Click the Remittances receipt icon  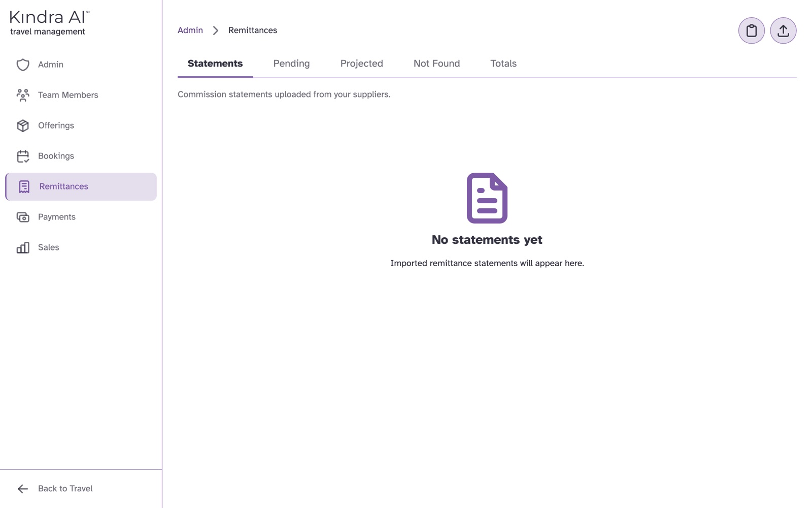[24, 186]
